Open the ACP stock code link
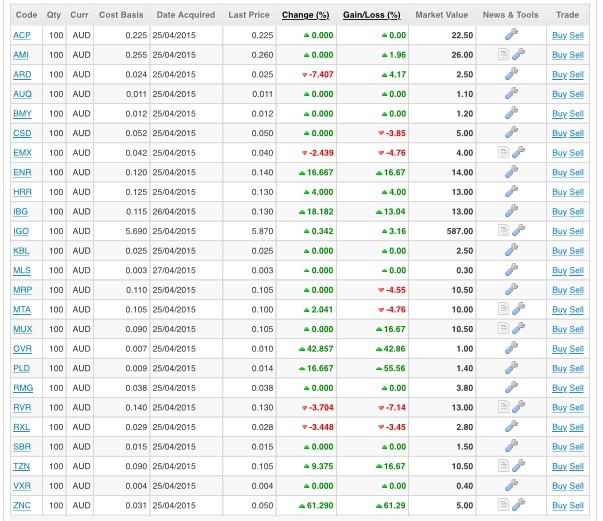Viewport: 603px width, 521px height. pos(22,35)
